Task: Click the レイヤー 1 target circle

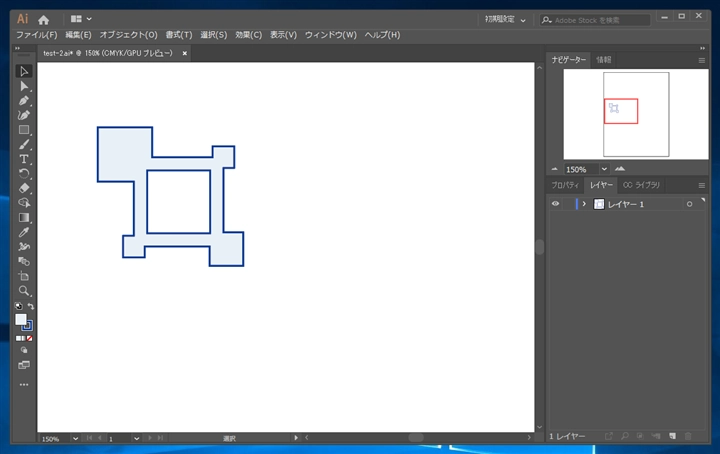Action: click(x=689, y=204)
